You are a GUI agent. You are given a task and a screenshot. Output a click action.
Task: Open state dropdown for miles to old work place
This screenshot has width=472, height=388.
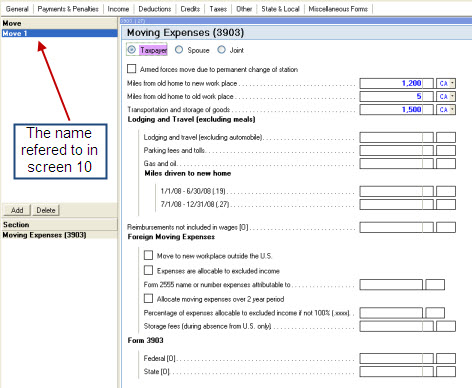click(452, 96)
